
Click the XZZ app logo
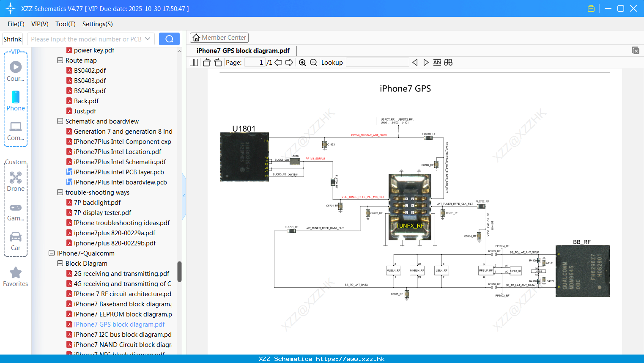click(10, 8)
